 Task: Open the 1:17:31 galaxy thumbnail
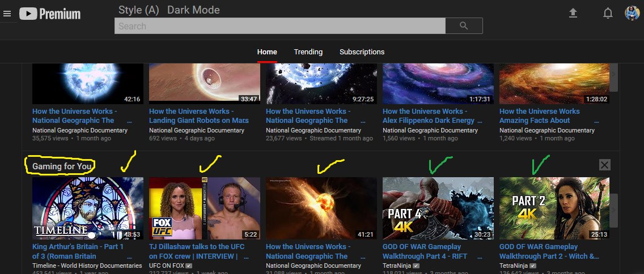(438, 84)
